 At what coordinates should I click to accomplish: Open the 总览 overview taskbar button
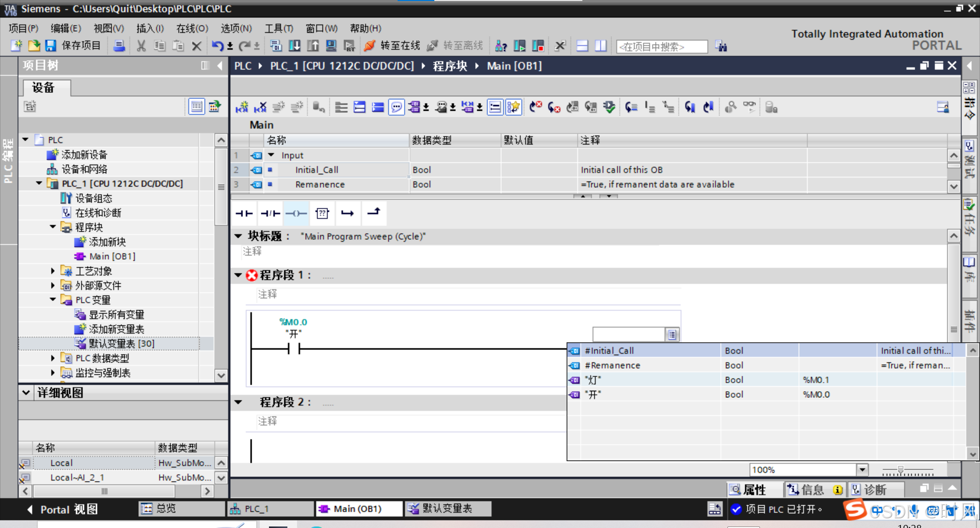coord(181,509)
